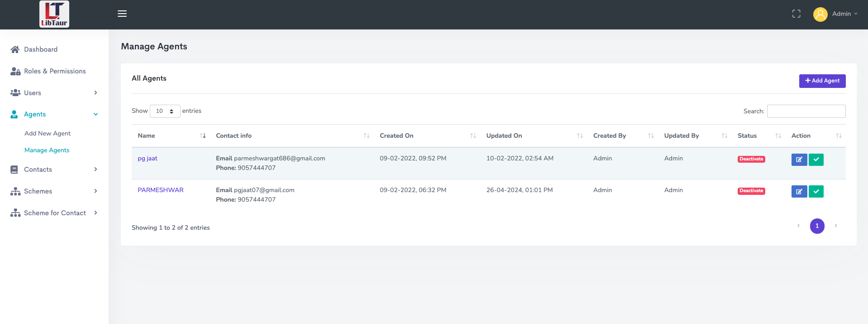Click the hamburger menu icon

point(122,14)
